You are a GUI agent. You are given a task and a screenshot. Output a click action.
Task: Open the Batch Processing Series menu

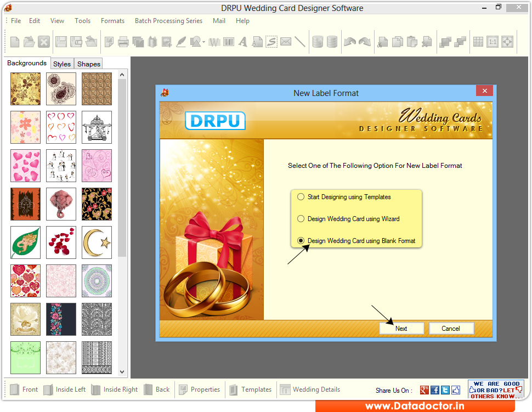pyautogui.click(x=168, y=21)
